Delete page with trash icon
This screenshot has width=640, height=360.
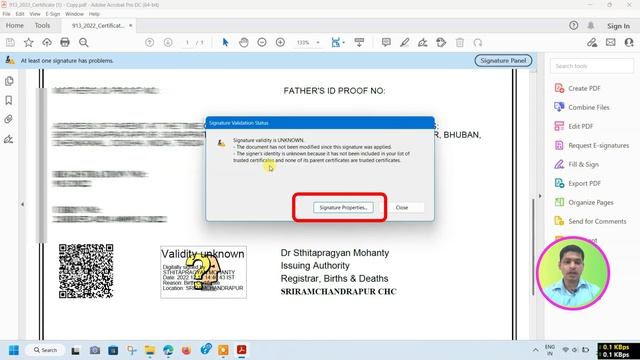click(x=460, y=42)
